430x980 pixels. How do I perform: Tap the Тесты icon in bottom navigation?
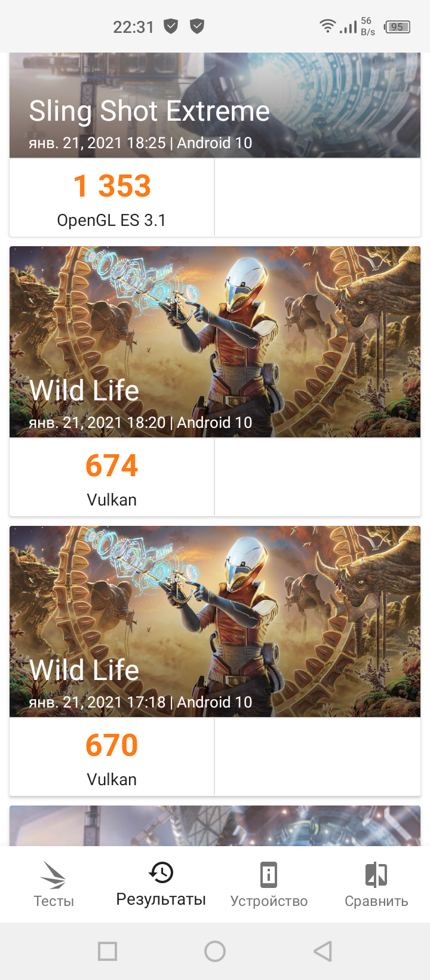coord(53,875)
